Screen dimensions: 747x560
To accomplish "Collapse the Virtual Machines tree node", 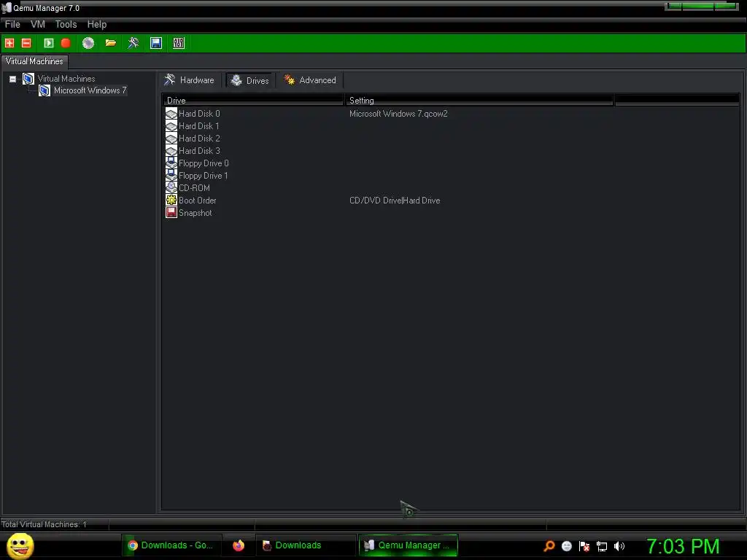I will pyautogui.click(x=13, y=79).
